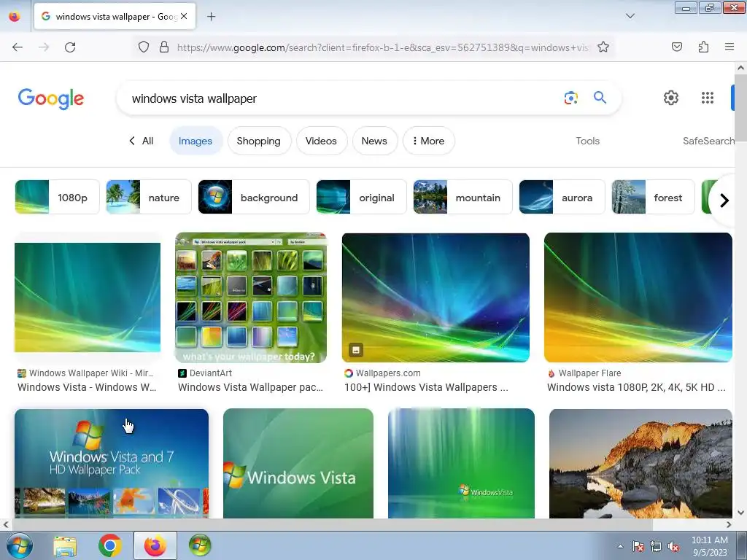Open the Tools filter options

tap(587, 141)
